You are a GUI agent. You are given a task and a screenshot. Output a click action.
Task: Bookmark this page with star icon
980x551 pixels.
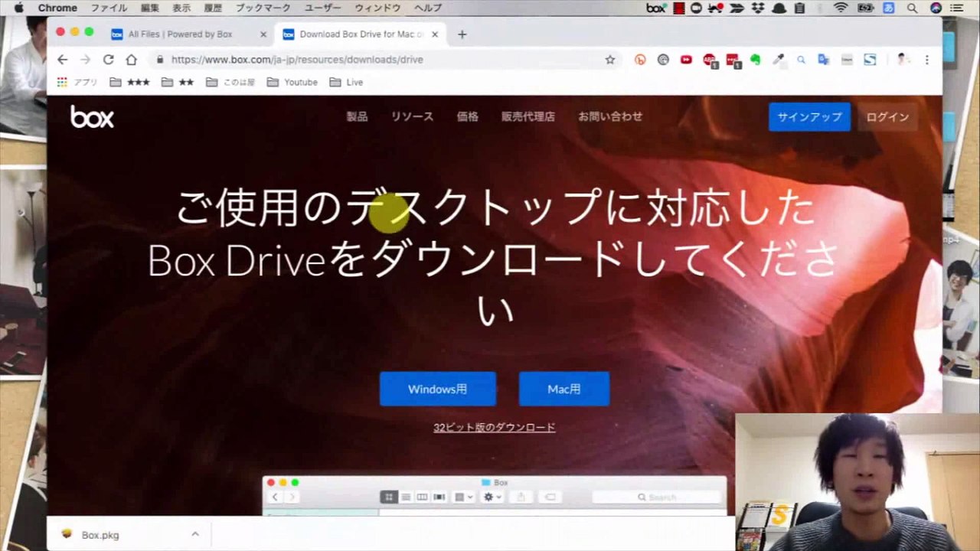pyautogui.click(x=610, y=60)
